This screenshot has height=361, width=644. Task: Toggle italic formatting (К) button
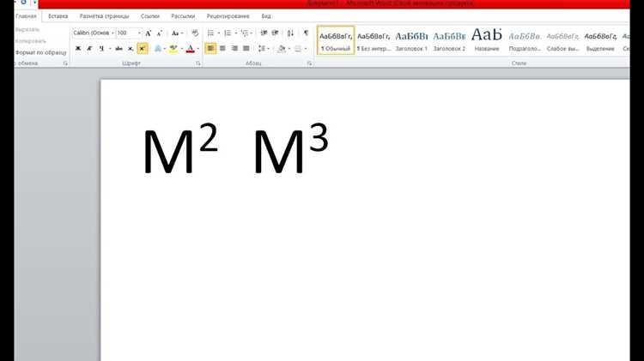pyautogui.click(x=89, y=49)
